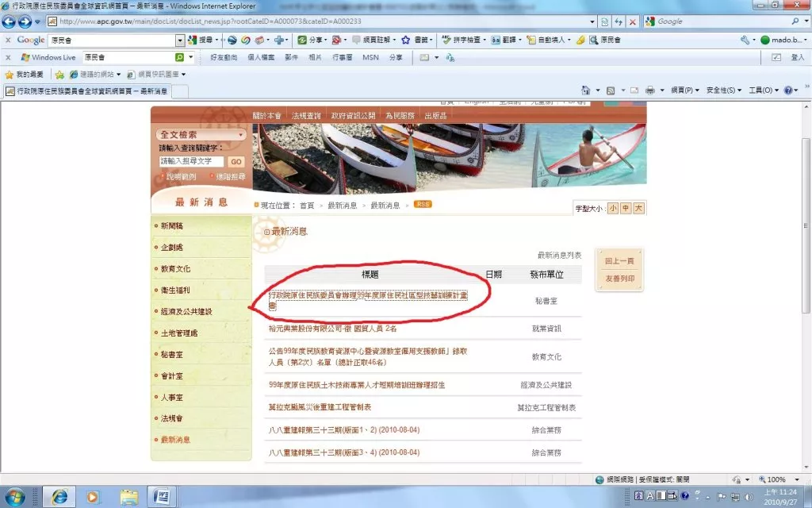Click the yellow highlighter icon in Google toolbar
Viewport: 812px width, 508px height.
pos(581,40)
